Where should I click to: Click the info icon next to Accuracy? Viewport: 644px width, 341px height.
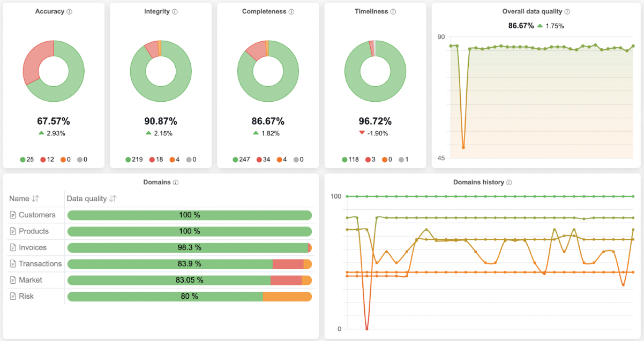pyautogui.click(x=70, y=12)
